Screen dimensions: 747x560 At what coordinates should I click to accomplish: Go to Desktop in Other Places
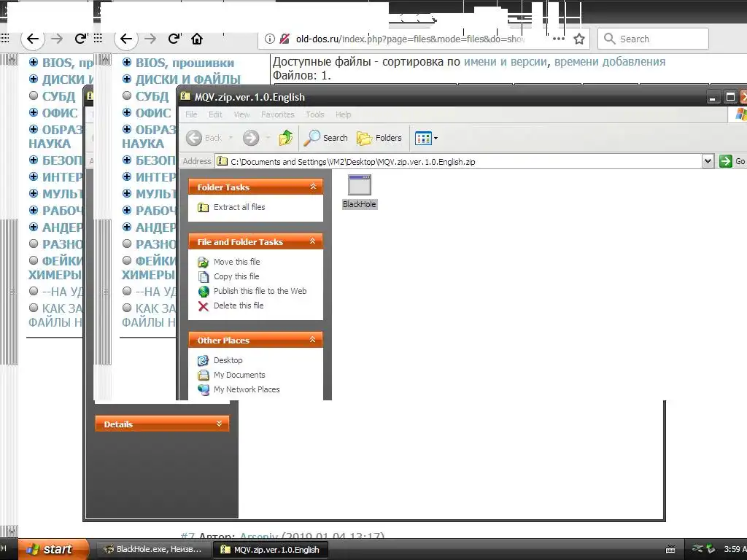click(228, 360)
